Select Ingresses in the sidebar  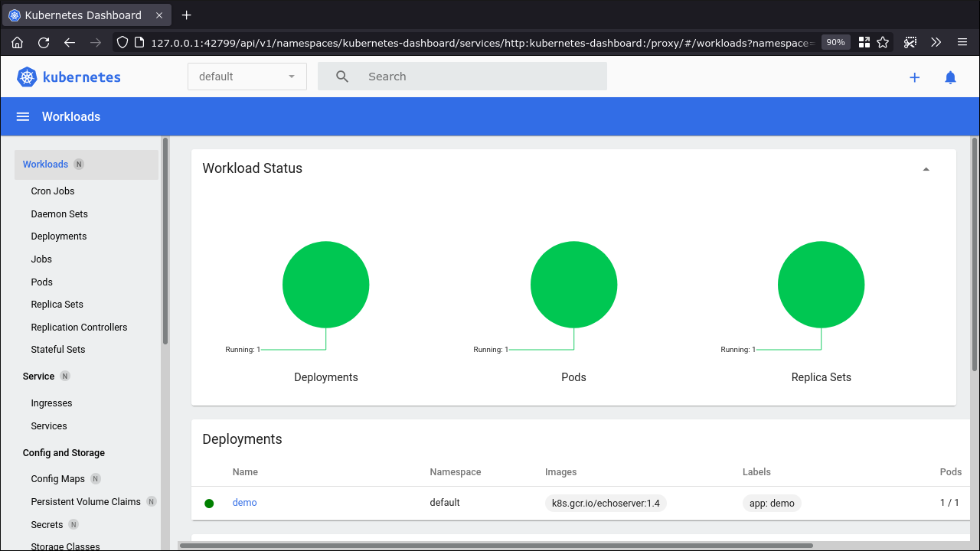tap(51, 403)
